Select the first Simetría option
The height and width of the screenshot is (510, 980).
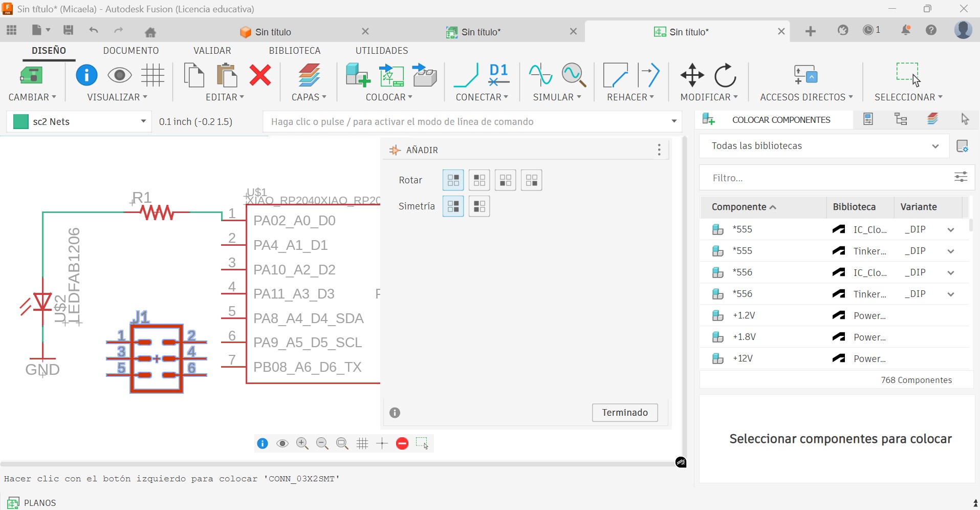[x=453, y=206]
